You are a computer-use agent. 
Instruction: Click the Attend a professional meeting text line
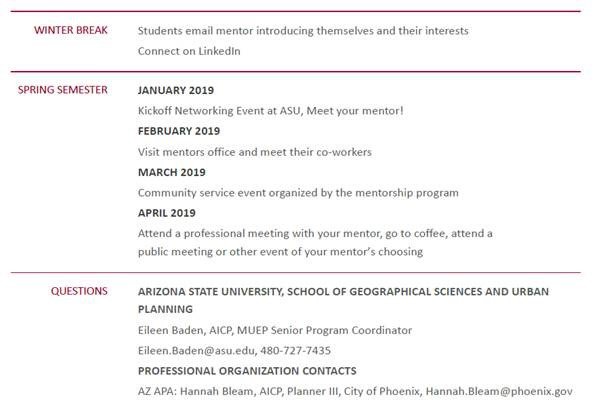click(x=315, y=233)
